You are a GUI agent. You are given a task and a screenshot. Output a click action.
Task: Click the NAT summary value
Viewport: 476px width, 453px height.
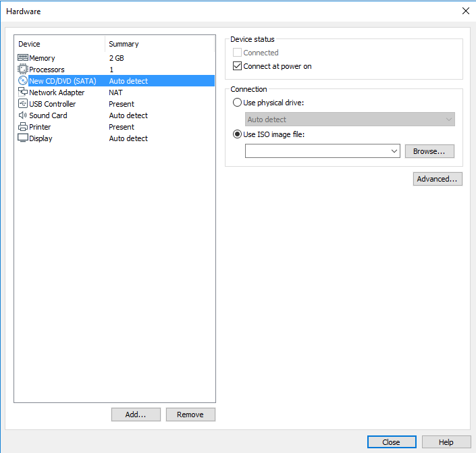tap(115, 92)
